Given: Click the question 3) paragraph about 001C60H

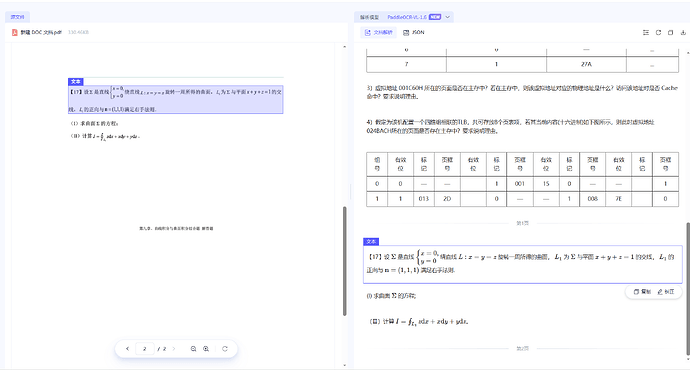Looking at the screenshot, I should 522,92.
